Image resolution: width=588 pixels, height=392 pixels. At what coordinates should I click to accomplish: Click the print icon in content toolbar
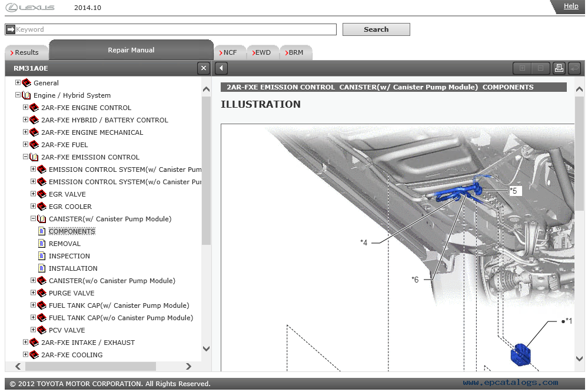559,68
